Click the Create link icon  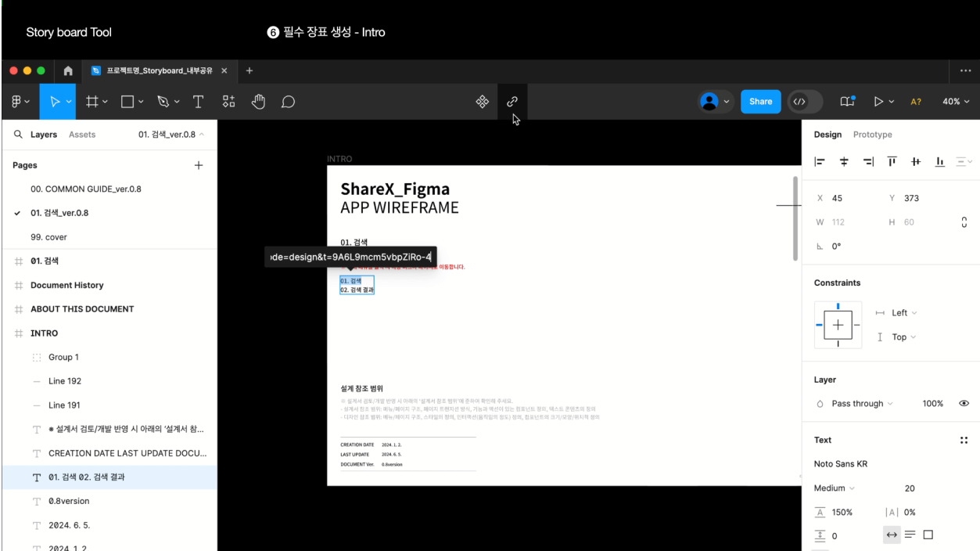tap(512, 102)
